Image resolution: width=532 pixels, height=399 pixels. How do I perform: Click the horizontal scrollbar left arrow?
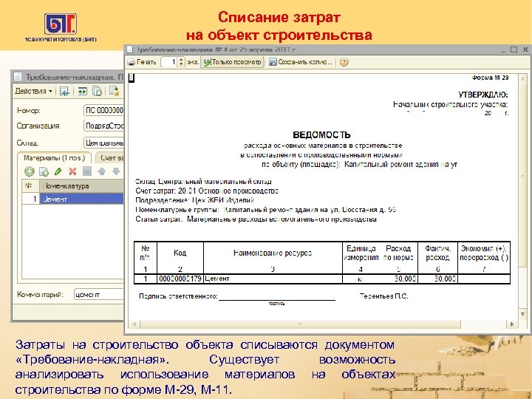[134, 324]
